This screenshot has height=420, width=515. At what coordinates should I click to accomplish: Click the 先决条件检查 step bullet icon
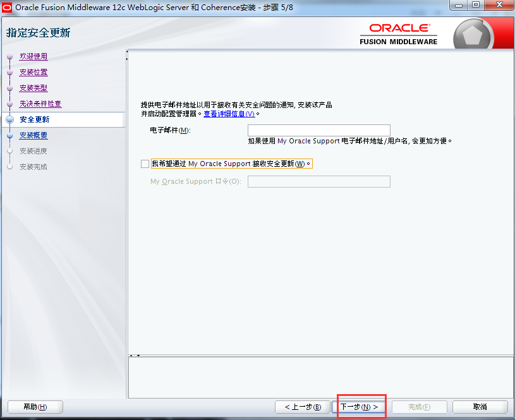click(x=10, y=104)
